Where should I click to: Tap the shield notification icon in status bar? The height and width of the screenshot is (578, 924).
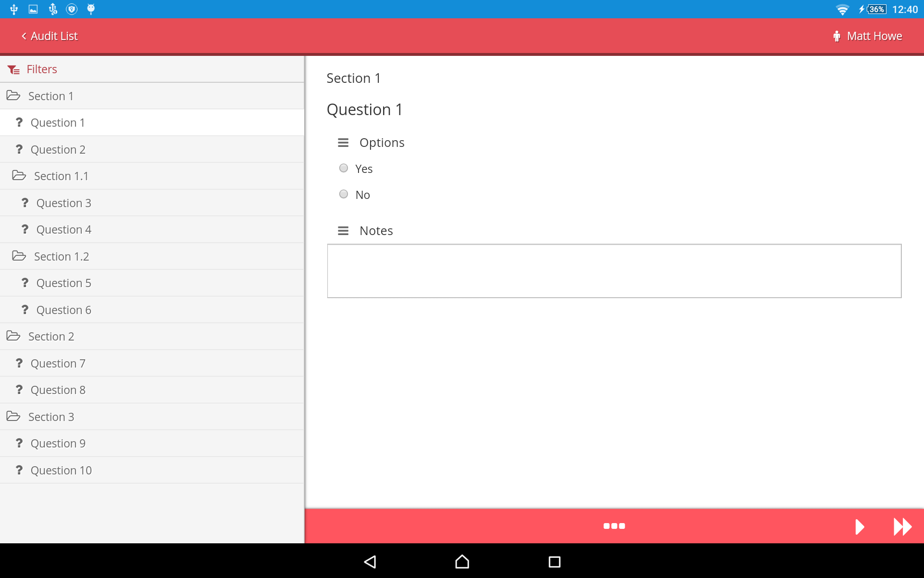coord(72,9)
